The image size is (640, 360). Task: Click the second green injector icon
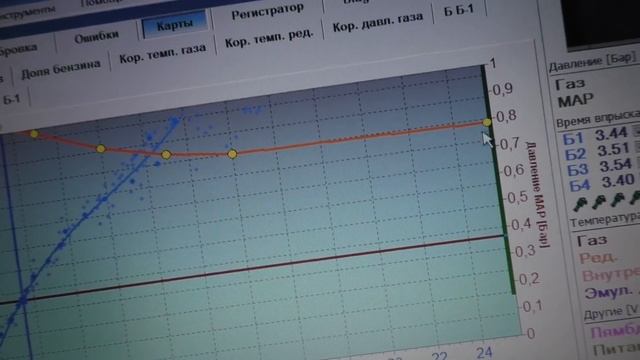(599, 201)
